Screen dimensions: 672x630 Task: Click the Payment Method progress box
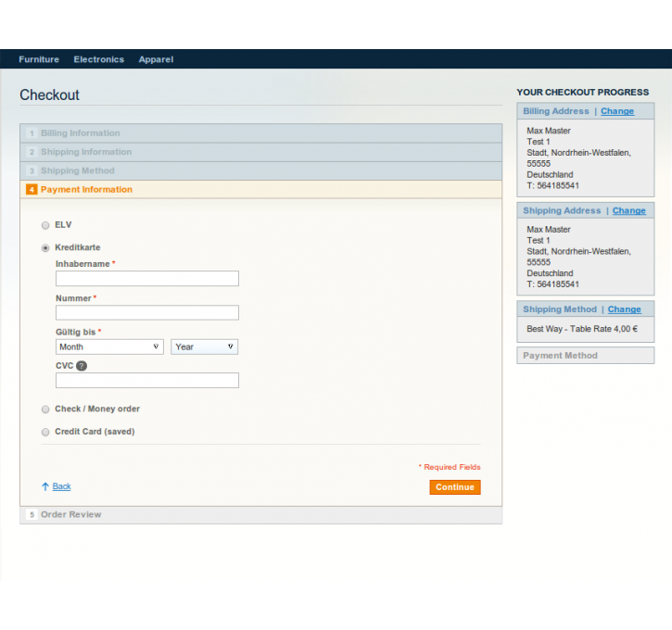[x=586, y=356]
